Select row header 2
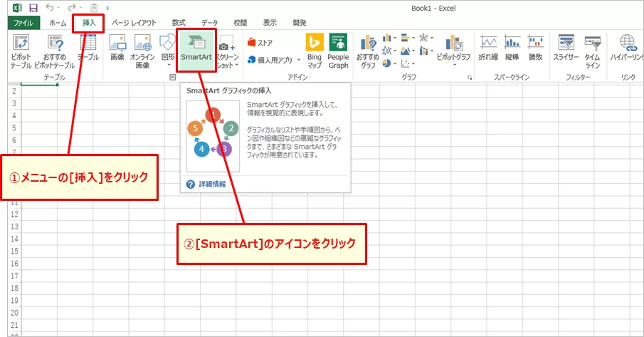This screenshot has height=337, width=644. (14, 90)
